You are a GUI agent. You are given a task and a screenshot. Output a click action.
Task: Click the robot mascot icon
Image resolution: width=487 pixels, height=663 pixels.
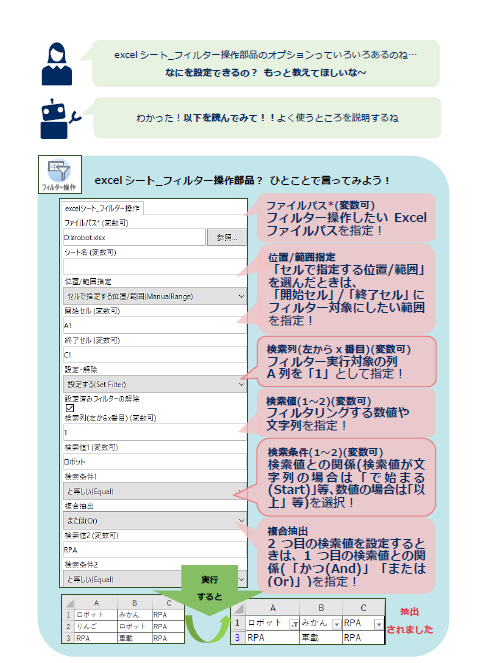[59, 119]
